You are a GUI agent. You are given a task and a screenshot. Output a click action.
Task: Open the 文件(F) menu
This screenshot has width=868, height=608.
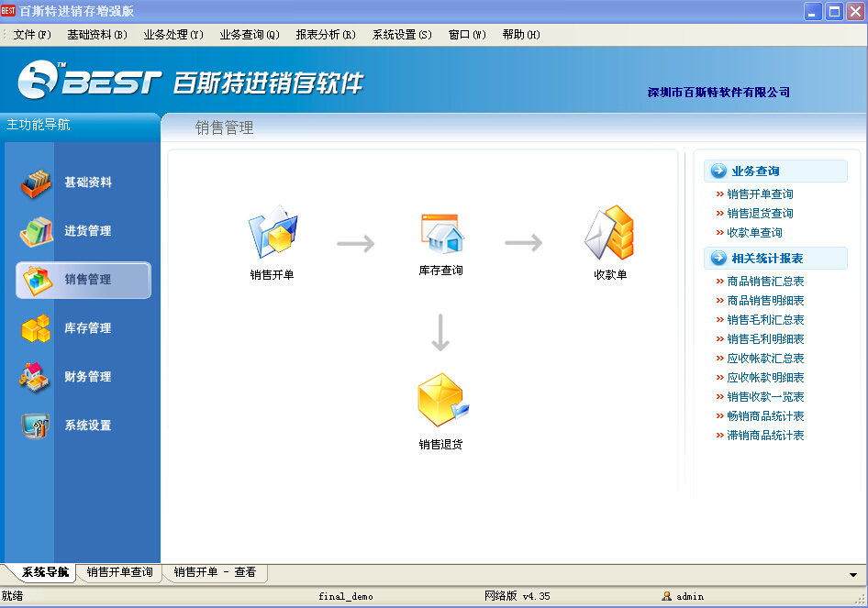[32, 35]
